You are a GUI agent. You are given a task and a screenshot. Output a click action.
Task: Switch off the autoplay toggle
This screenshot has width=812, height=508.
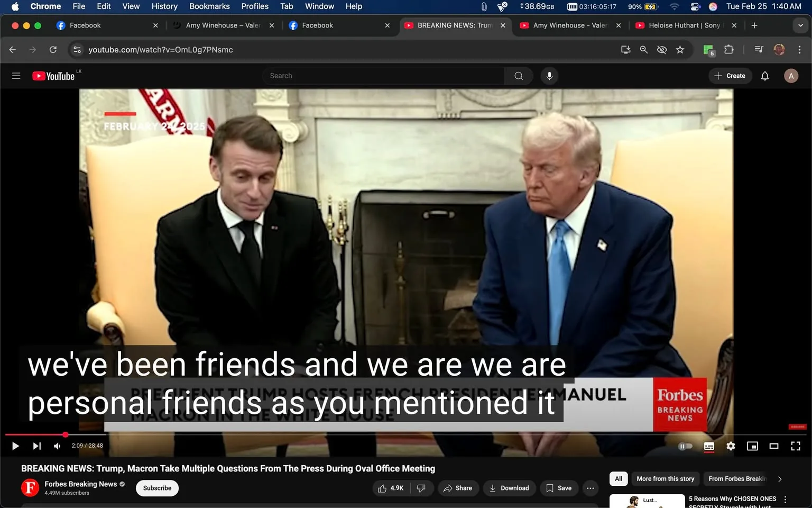pyautogui.click(x=685, y=446)
